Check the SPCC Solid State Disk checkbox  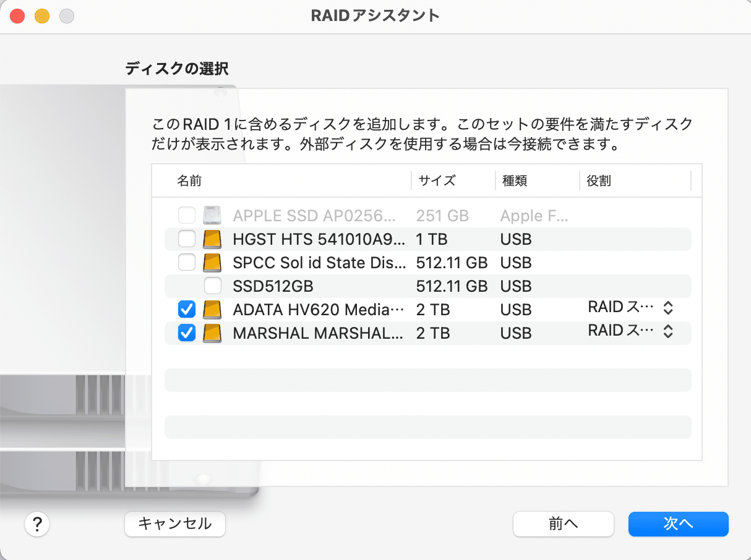tap(186, 263)
